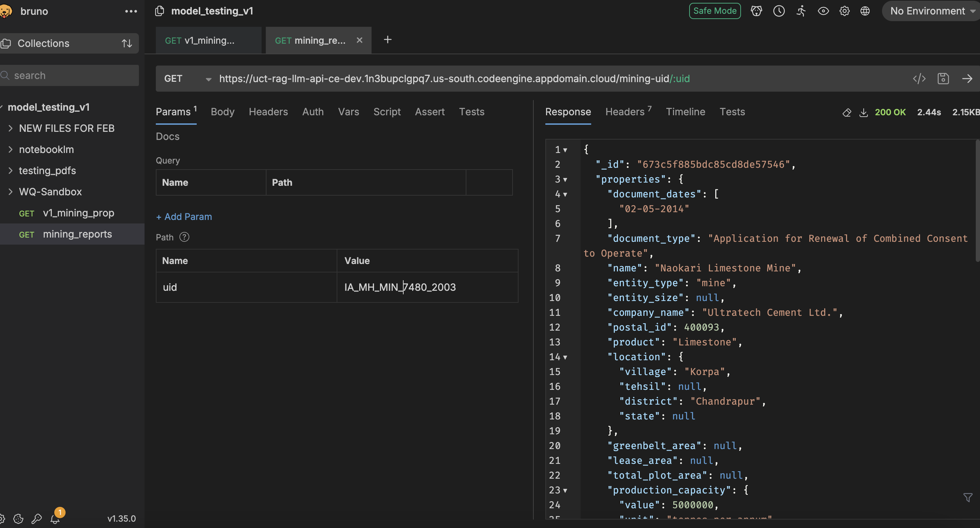
Task: Collapse the location object on line 14
Action: (565, 357)
